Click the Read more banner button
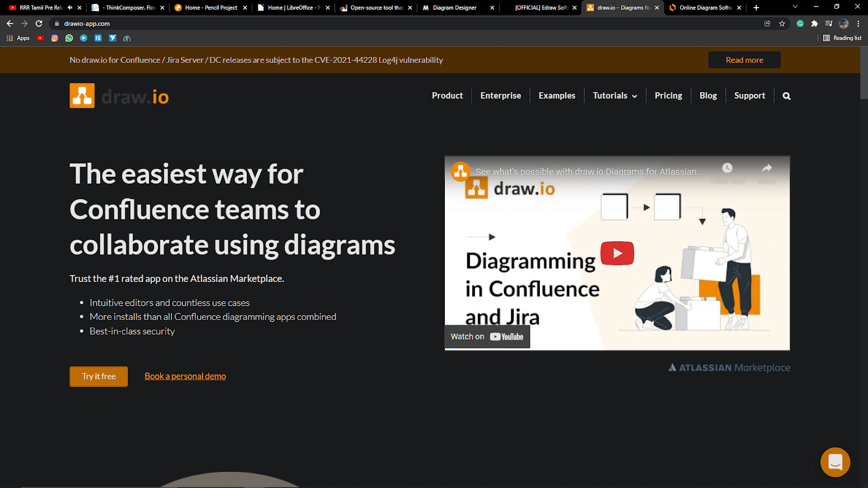 744,60
